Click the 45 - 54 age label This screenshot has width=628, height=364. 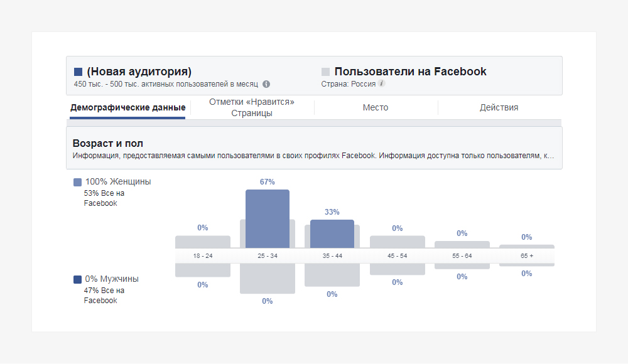(397, 256)
